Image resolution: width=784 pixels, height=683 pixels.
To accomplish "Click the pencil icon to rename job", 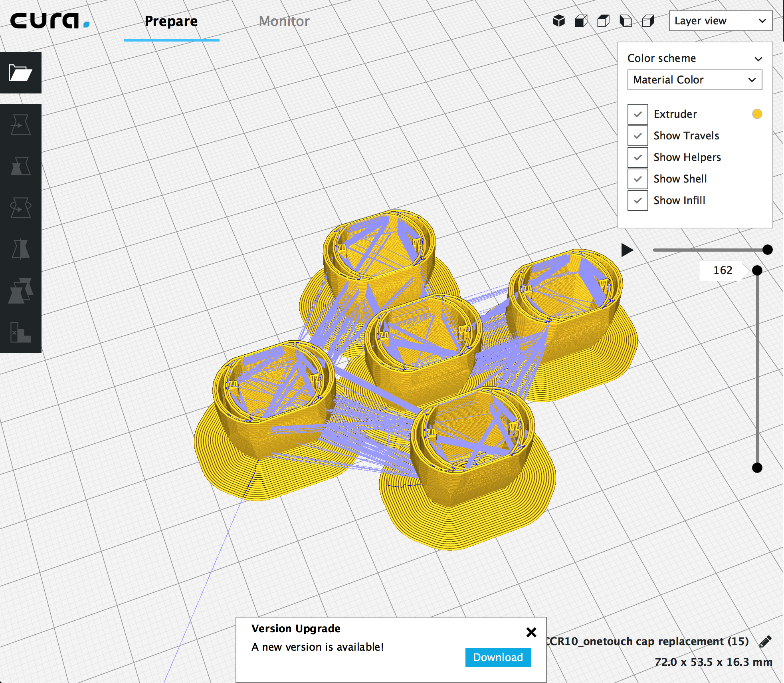I will click(765, 641).
